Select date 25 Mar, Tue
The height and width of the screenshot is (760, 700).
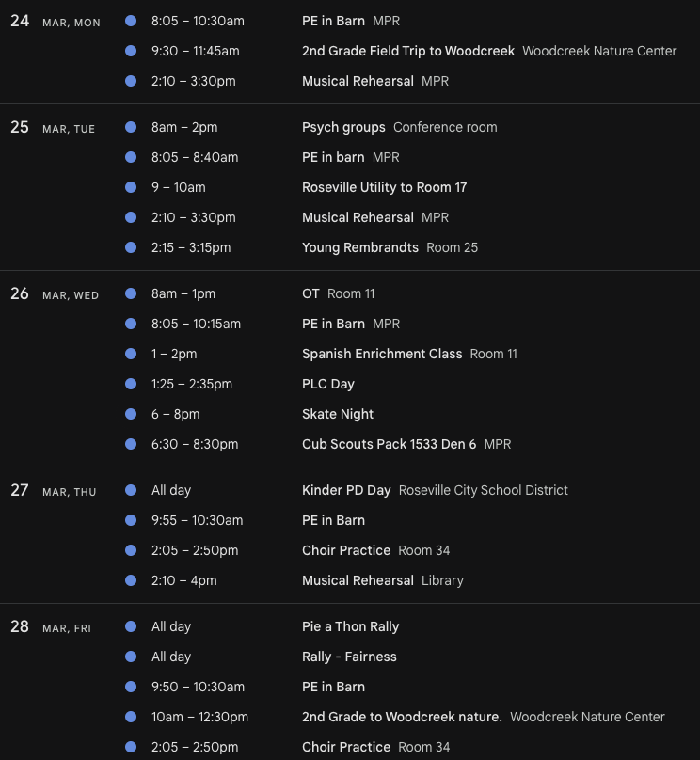[53, 128]
